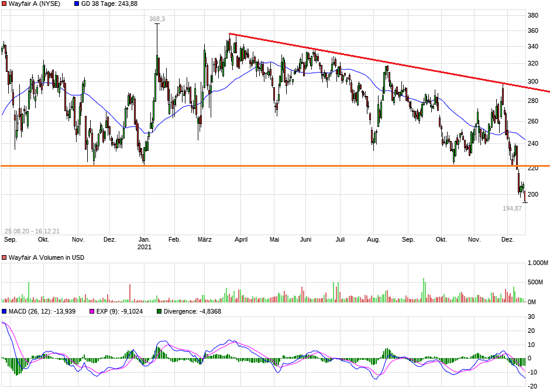
Task: Click the -20 value on MACD axis
Action: pyautogui.click(x=532, y=386)
